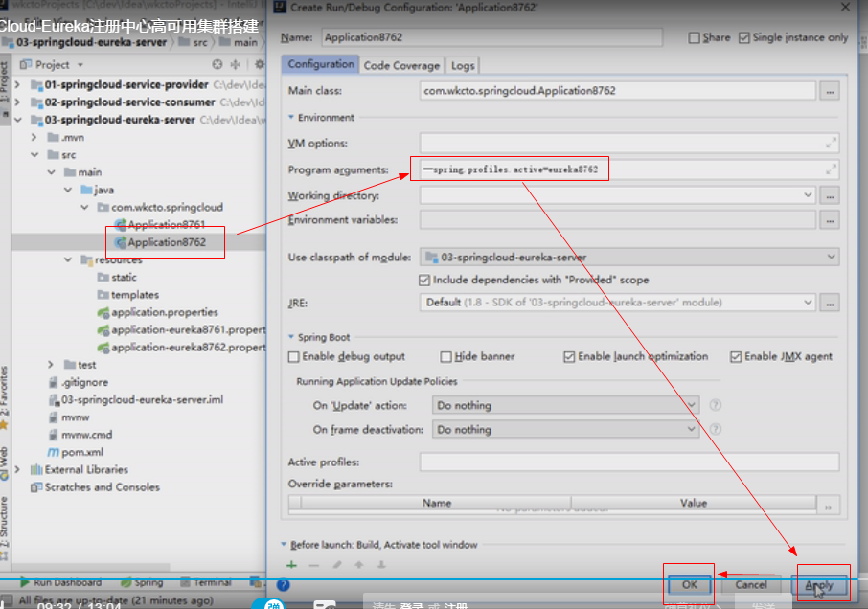The image size is (868, 609).
Task: Click the Remove before-launch task minus icon
Action: coord(314,565)
